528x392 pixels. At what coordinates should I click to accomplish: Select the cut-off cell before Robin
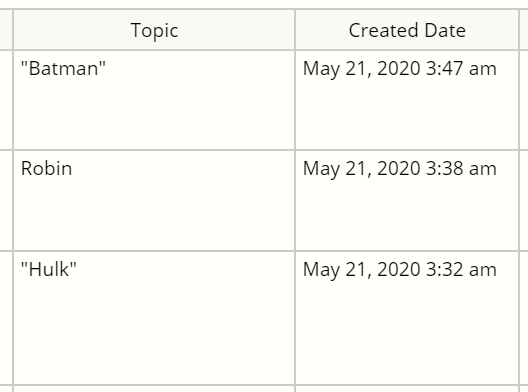6,201
